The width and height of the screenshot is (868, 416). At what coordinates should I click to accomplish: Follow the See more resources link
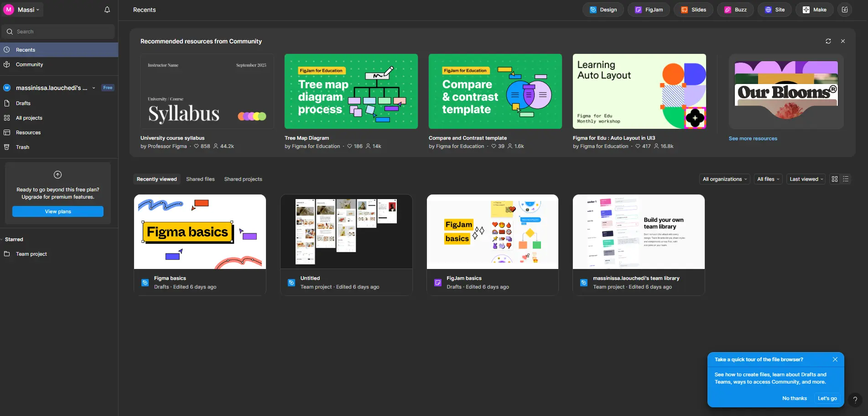753,138
